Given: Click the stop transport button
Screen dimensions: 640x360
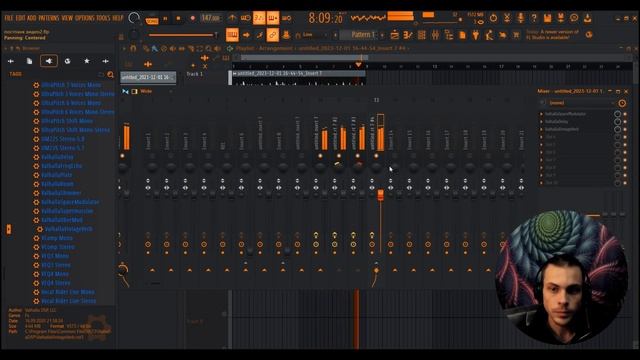Looking at the screenshot, I should 178,18.
